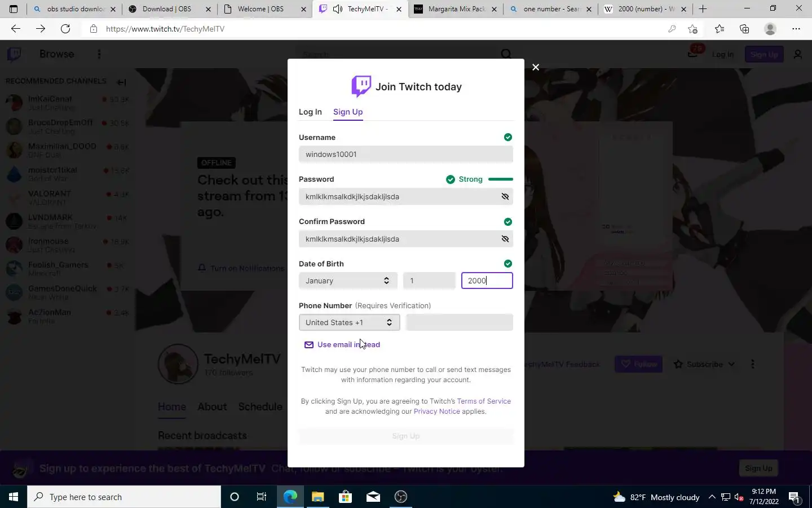Open the ImKaiCenat recommended channel
The image size is (812, 508).
point(67,103)
